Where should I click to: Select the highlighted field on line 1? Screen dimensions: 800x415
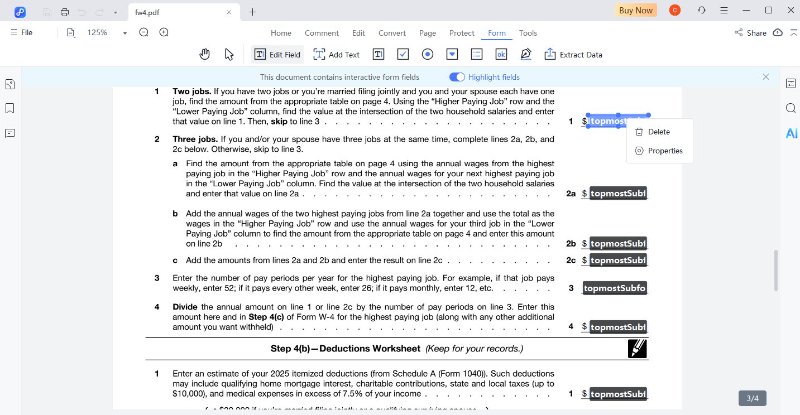click(x=618, y=121)
